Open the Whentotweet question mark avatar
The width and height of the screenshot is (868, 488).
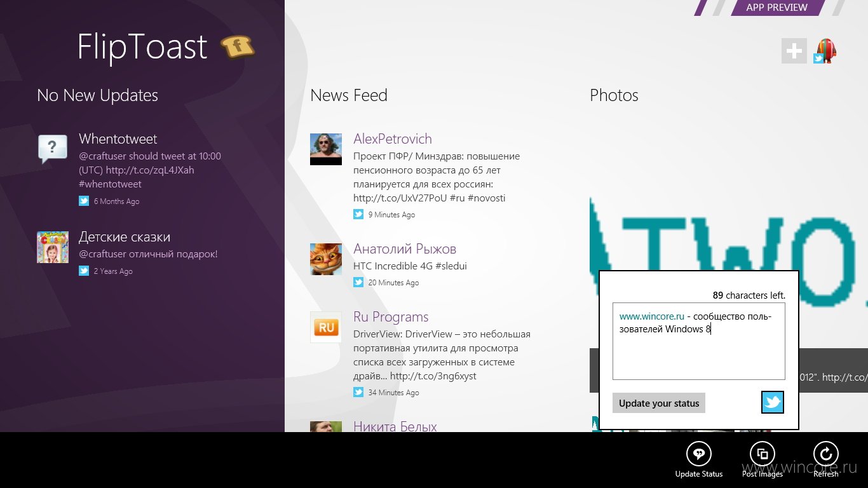53,149
